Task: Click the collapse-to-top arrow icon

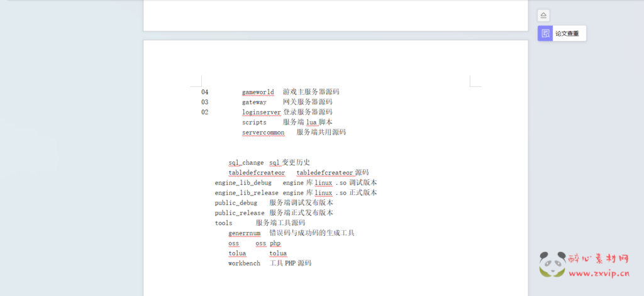Action: [544, 16]
